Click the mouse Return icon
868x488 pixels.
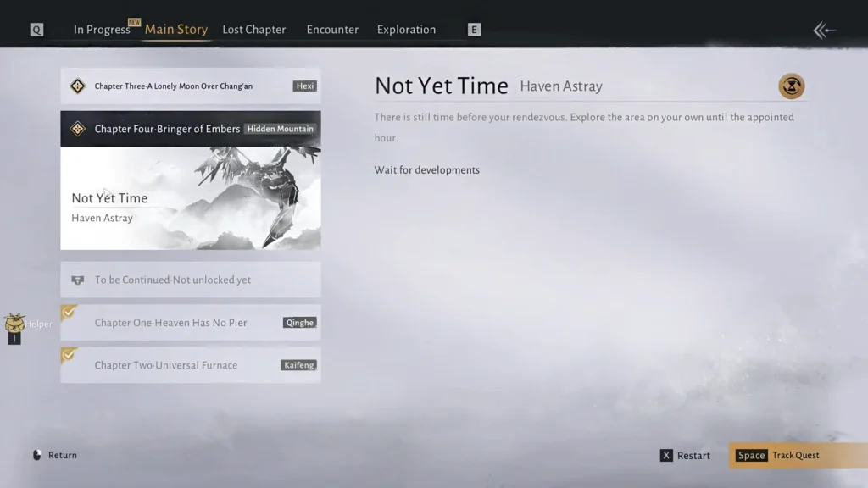[x=36, y=455]
